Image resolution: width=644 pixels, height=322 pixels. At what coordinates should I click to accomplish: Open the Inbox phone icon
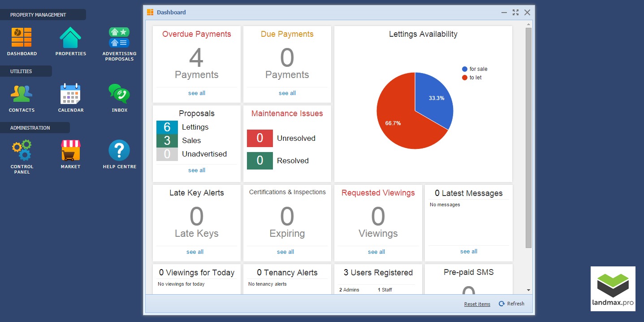(x=119, y=94)
